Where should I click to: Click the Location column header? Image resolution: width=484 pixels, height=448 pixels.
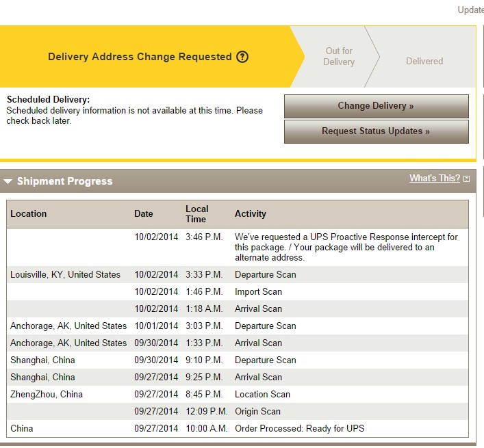coord(28,213)
